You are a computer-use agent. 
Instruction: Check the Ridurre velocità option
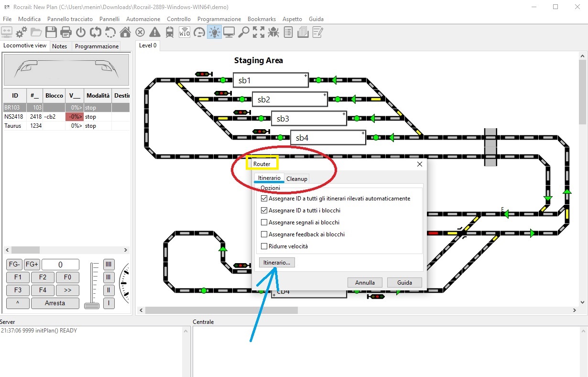(x=264, y=246)
